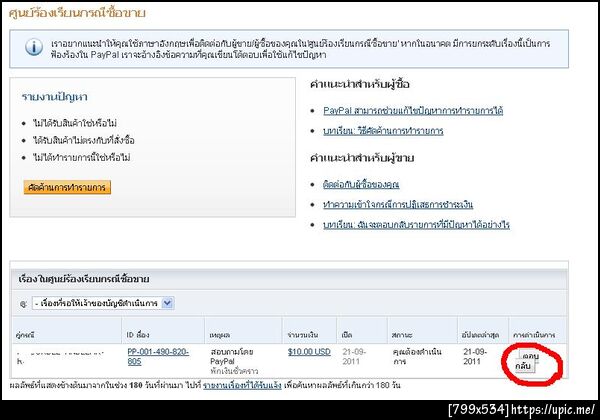The image size is (600, 420).
Task: Open link ติดต่อกับผู้ซื้อของคุณ
Action: (x=361, y=184)
